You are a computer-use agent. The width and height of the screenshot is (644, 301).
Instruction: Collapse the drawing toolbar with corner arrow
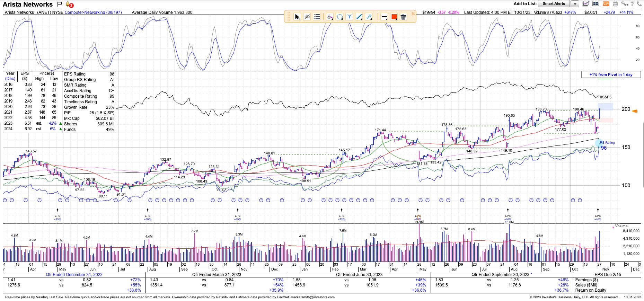413,14
